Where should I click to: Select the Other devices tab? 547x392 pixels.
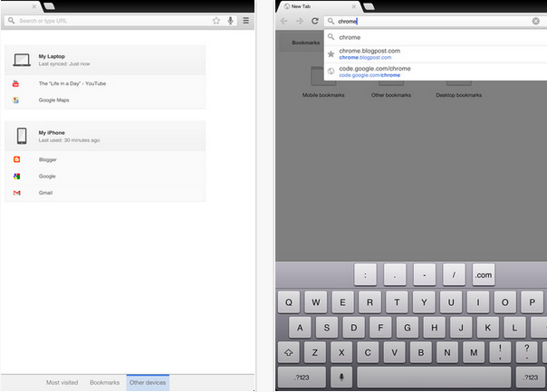[148, 383]
